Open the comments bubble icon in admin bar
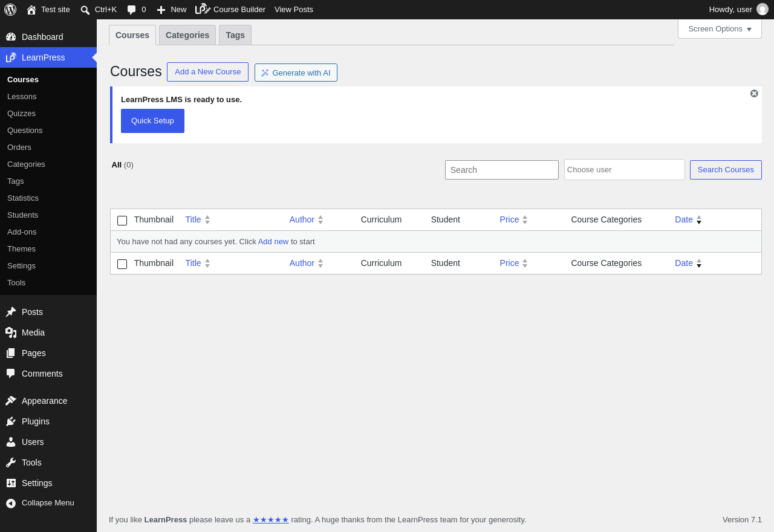Viewport: 774px width, 532px height. pos(131,10)
